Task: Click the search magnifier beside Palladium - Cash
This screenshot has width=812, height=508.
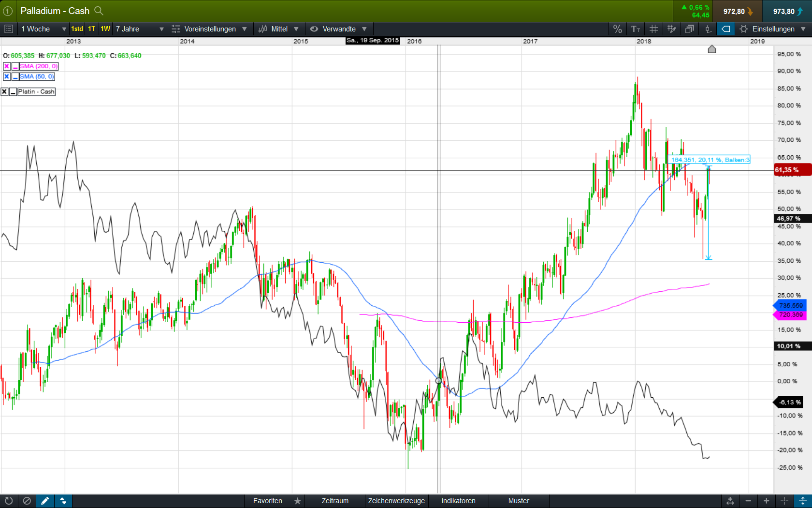Action: 99,11
